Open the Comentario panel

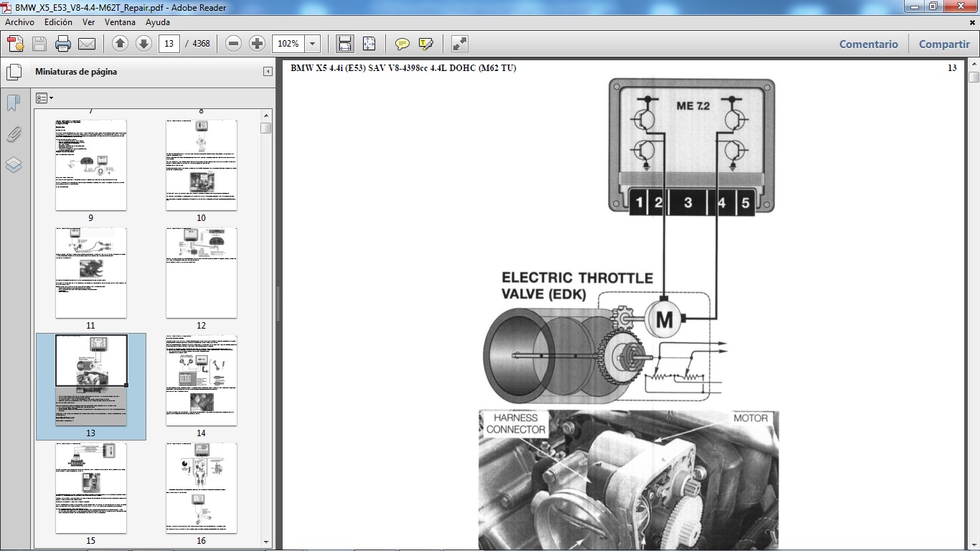coord(869,44)
